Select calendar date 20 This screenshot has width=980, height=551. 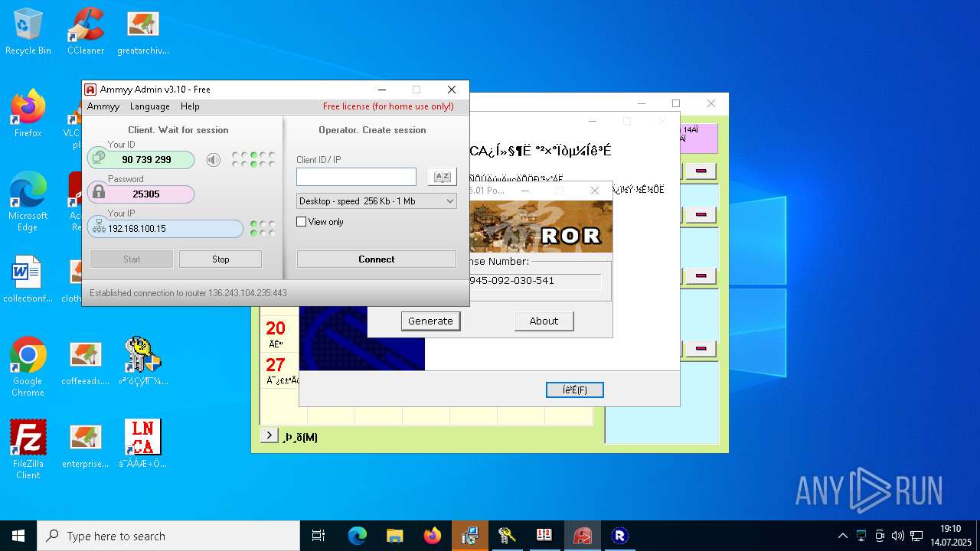(x=276, y=329)
